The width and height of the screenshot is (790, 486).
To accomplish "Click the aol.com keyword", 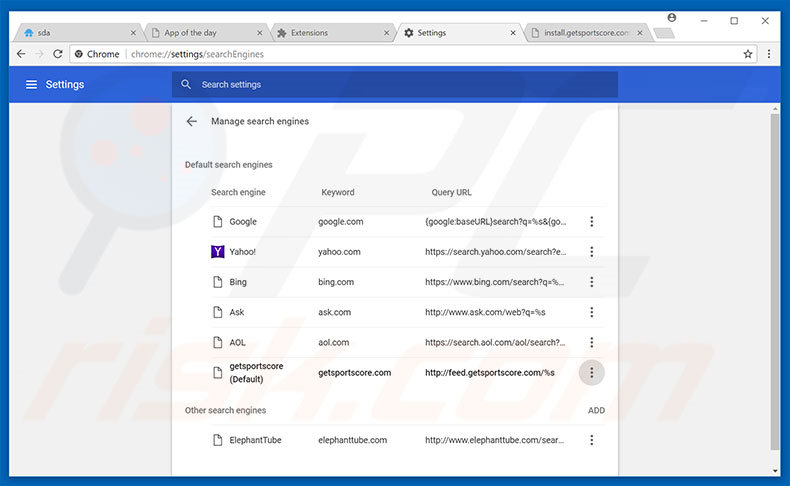I will [334, 342].
